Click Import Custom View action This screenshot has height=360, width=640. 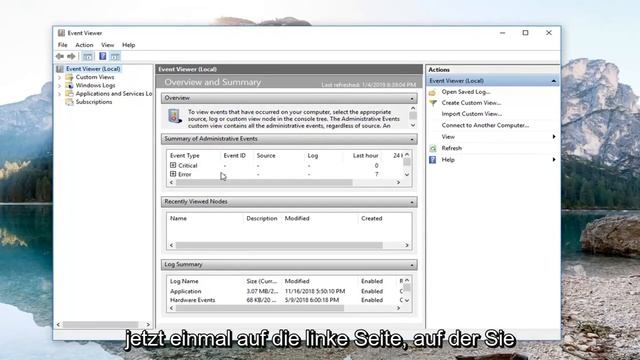click(471, 114)
